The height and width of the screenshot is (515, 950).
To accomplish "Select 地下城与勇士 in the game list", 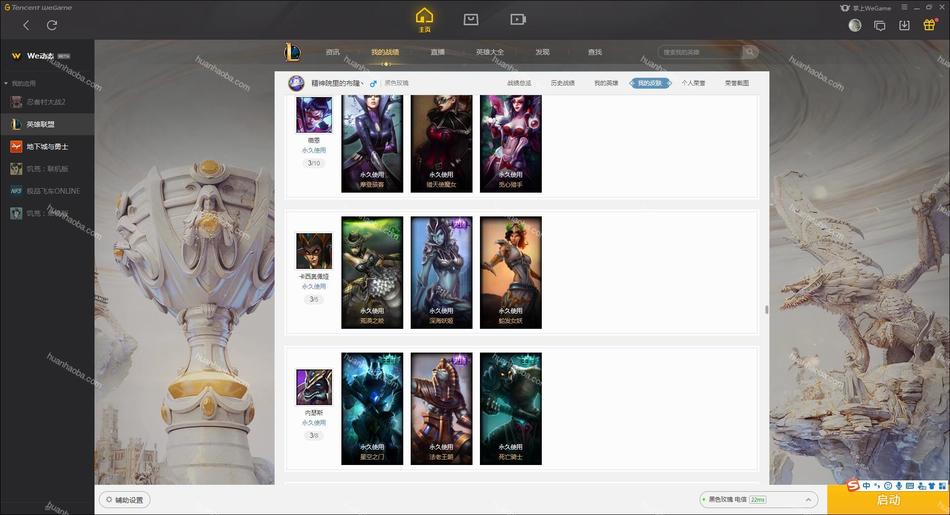I will [x=47, y=147].
